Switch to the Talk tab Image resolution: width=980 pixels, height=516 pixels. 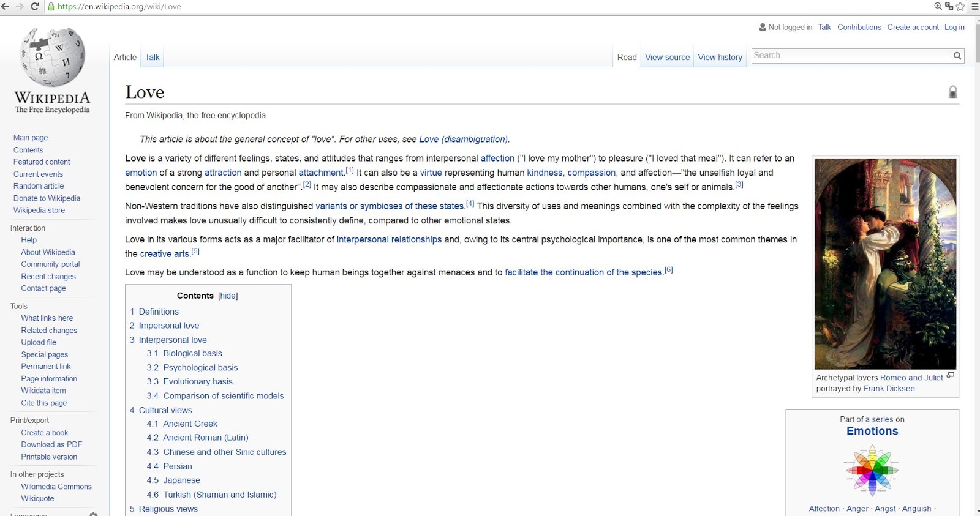click(152, 57)
